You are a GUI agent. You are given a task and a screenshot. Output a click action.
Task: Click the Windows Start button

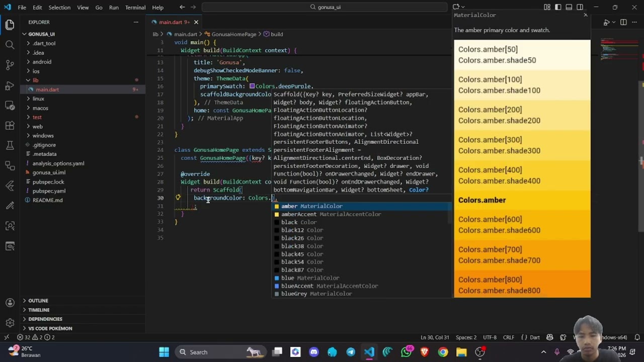tap(164, 352)
